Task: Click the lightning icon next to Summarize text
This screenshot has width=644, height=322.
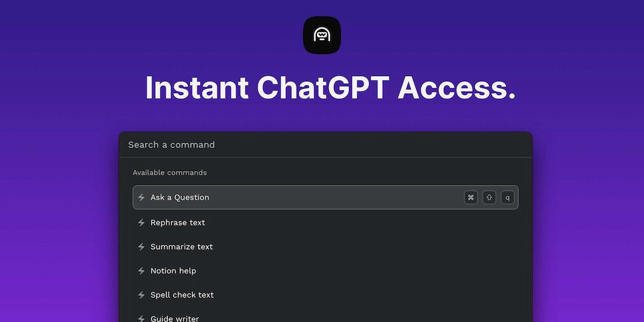Action: (142, 247)
